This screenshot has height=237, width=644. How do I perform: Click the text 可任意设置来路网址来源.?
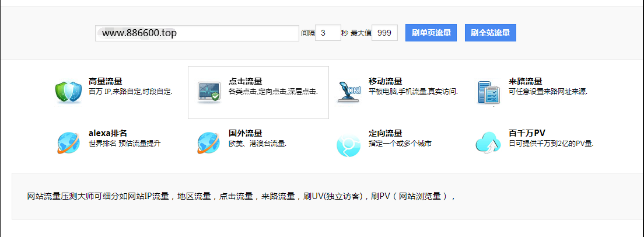(548, 91)
